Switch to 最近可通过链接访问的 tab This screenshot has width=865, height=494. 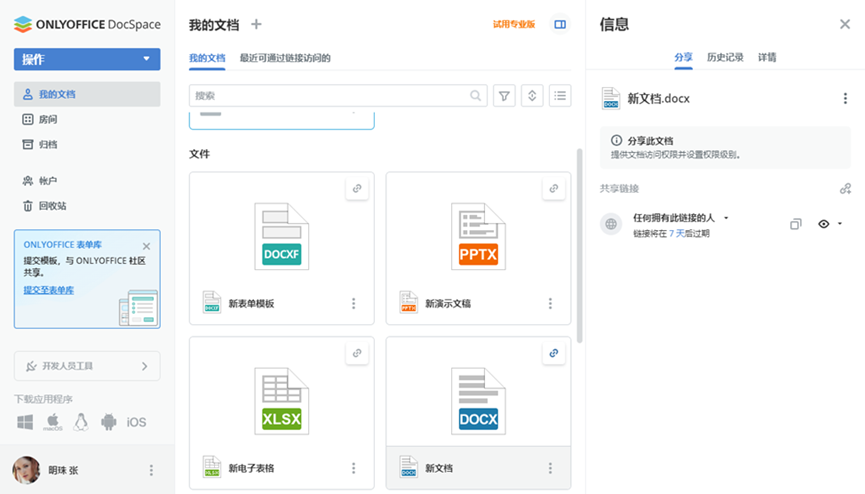click(285, 58)
